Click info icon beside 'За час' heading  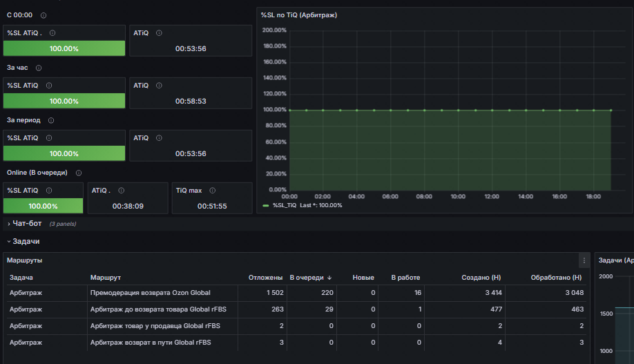(39, 68)
